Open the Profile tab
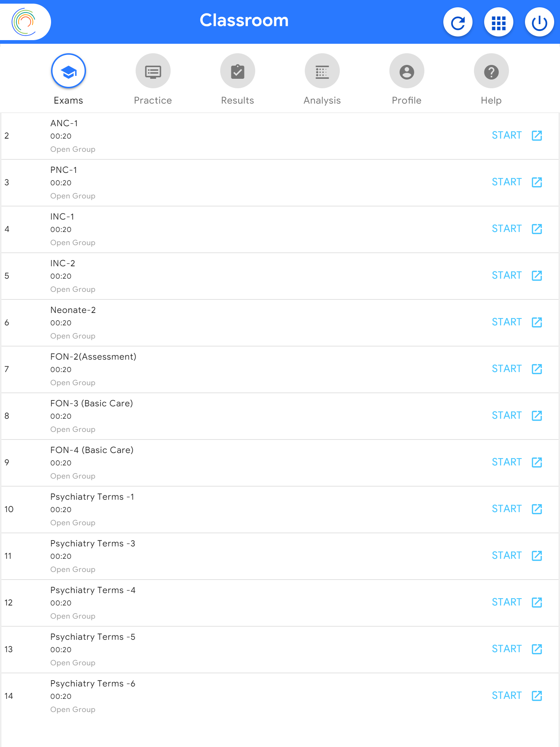Viewport: 560px width, 747px height. [x=407, y=71]
